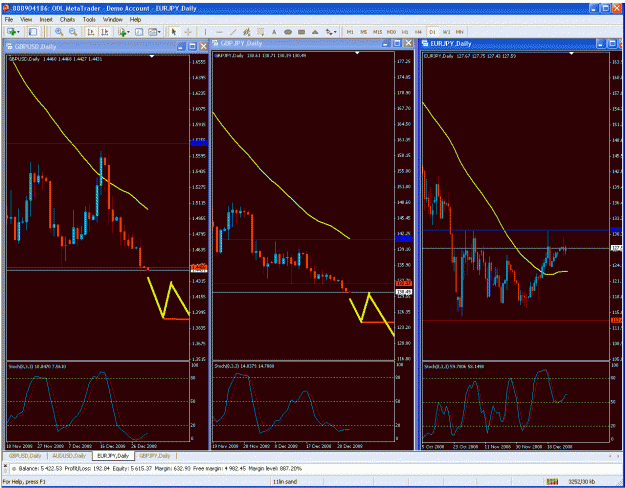Expand the Templates dropdown arrow
The width and height of the screenshot is (625, 488).
tap(159, 32)
